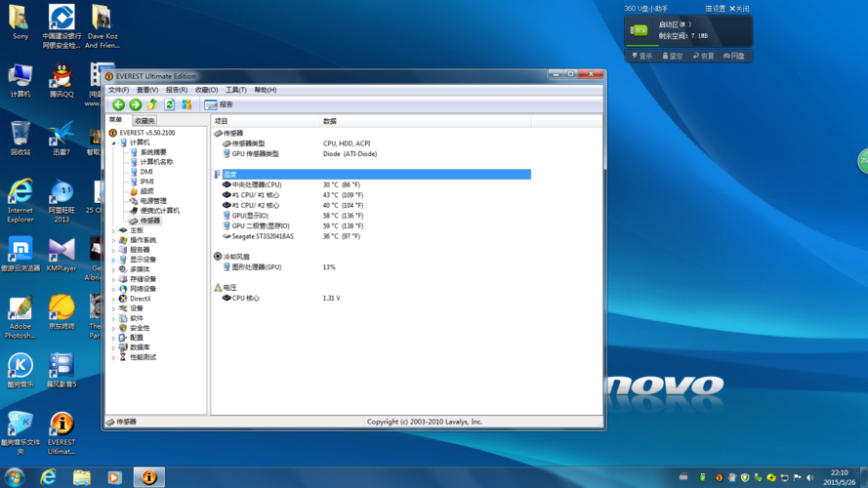The height and width of the screenshot is (488, 868).
Task: Open the 报告 report toolbar button
Action: pyautogui.click(x=219, y=104)
